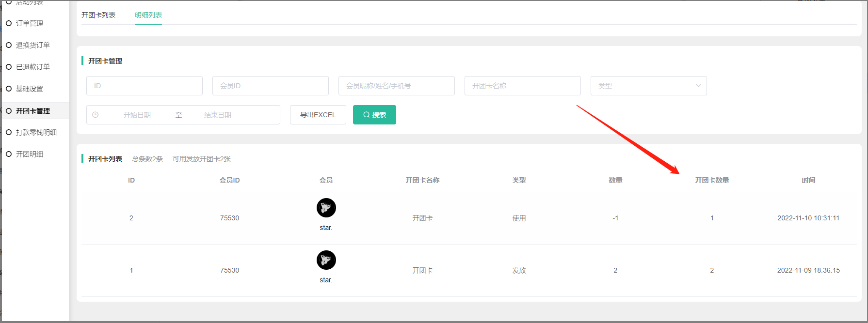Focus the ID input field

(x=145, y=86)
